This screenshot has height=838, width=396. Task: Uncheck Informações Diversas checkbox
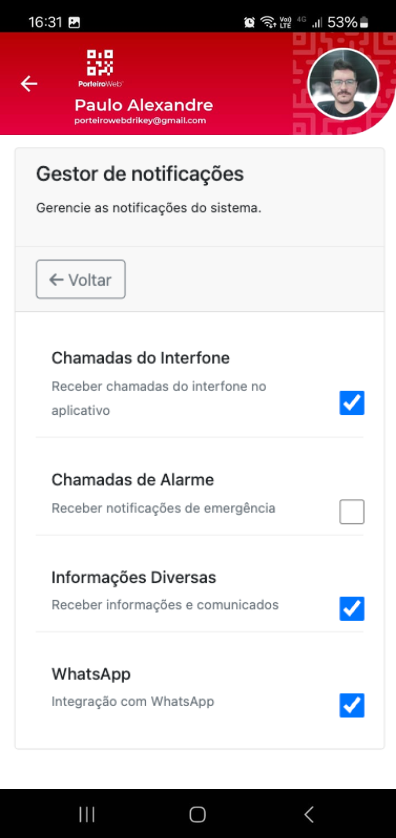coord(352,609)
